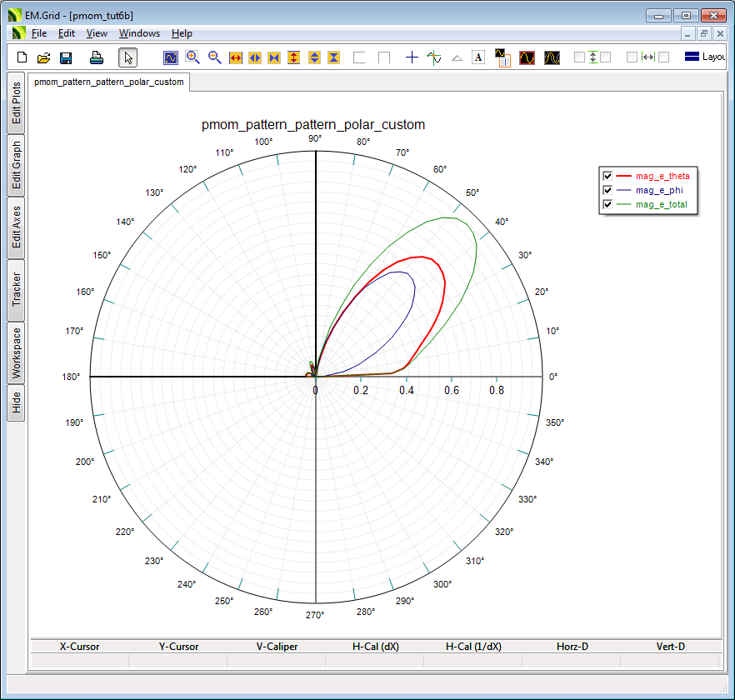Viewport: 735px width, 700px height.
Task: Open the File menu
Action: click(x=39, y=33)
